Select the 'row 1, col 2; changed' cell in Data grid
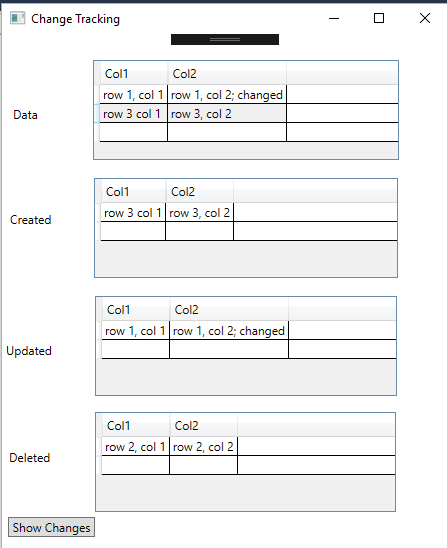 [x=227, y=95]
